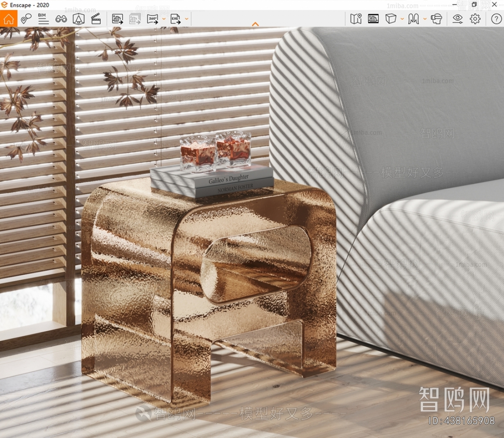This screenshot has height=438, width=504.
Task: Expand the EXE export dropdown arrow
Action: pyautogui.click(x=186, y=19)
